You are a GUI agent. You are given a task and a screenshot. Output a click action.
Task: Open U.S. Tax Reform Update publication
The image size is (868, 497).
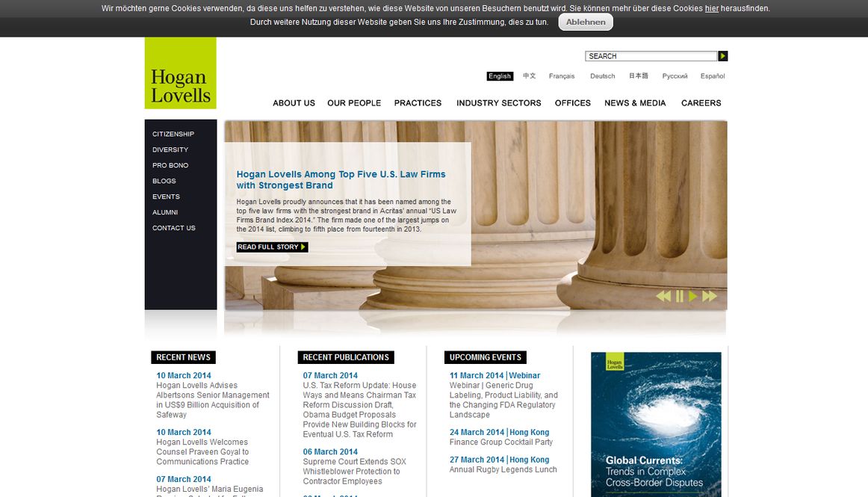tap(360, 410)
